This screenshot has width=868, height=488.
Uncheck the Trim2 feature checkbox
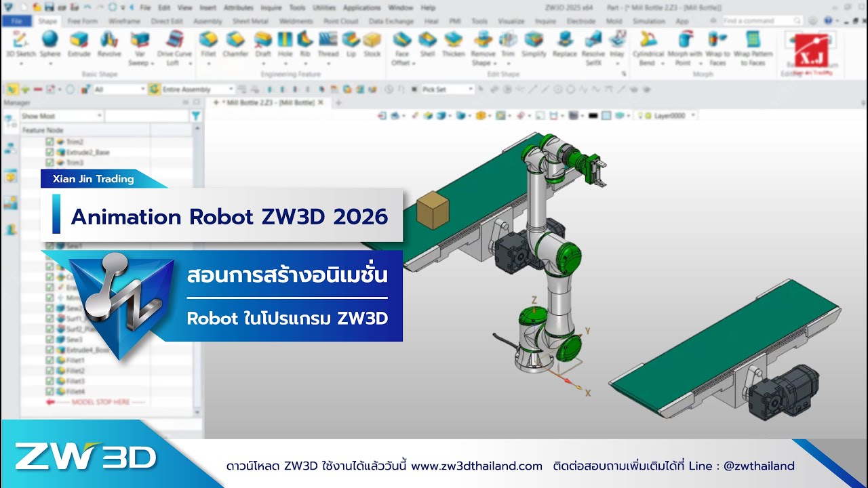click(50, 142)
